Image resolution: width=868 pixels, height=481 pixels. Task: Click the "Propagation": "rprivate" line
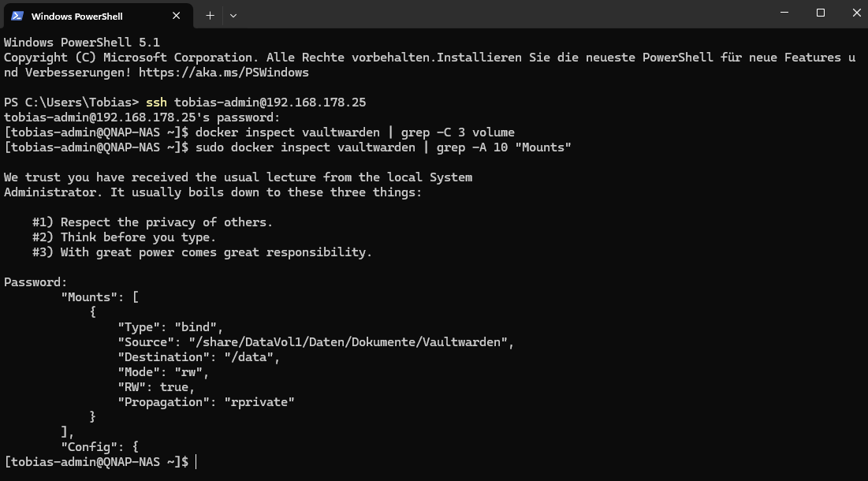(206, 402)
